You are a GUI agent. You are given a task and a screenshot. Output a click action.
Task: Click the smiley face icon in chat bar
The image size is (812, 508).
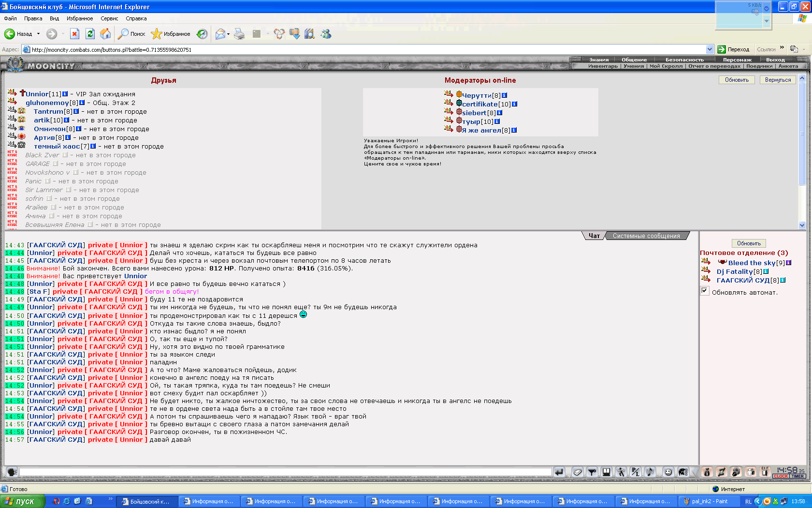coord(668,472)
